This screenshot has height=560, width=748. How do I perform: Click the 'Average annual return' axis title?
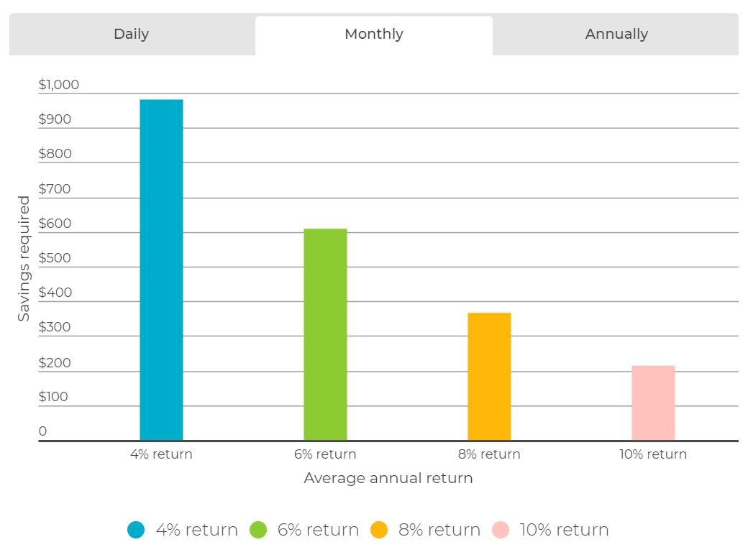[x=388, y=478]
